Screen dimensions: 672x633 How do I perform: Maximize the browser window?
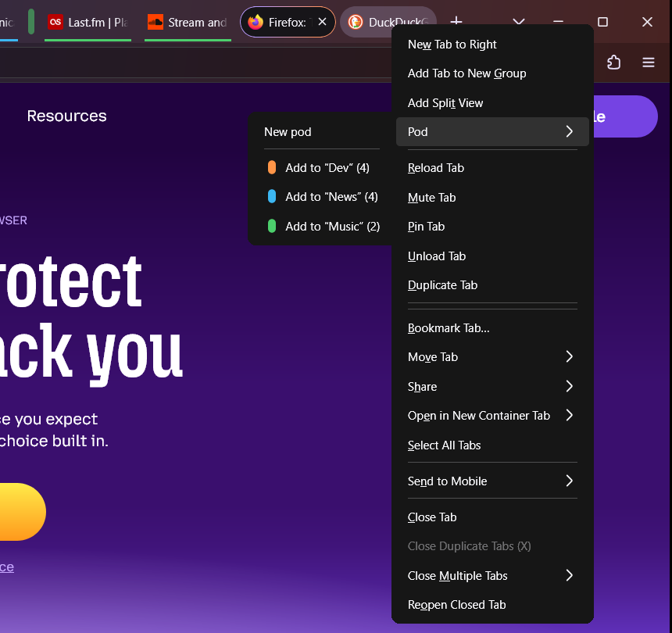pyautogui.click(x=602, y=22)
